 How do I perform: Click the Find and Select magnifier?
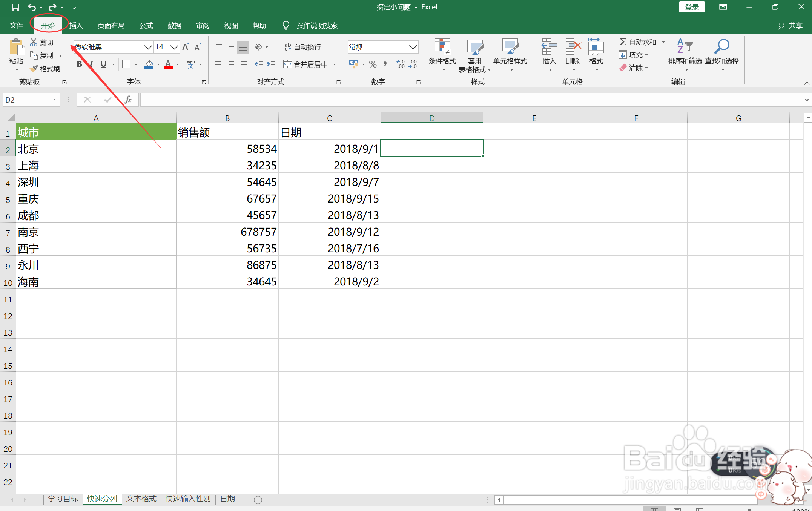point(721,47)
